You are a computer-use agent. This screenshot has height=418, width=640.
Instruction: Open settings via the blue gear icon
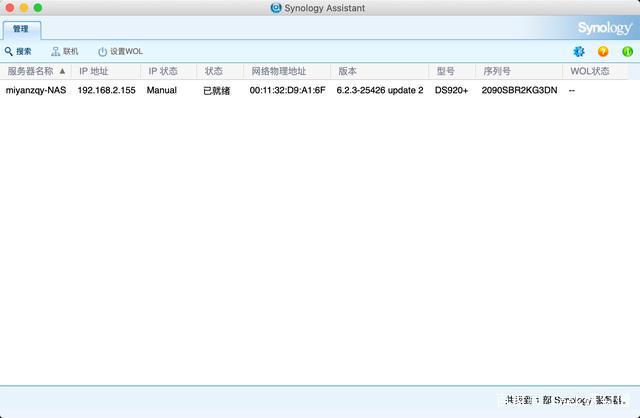click(579, 51)
